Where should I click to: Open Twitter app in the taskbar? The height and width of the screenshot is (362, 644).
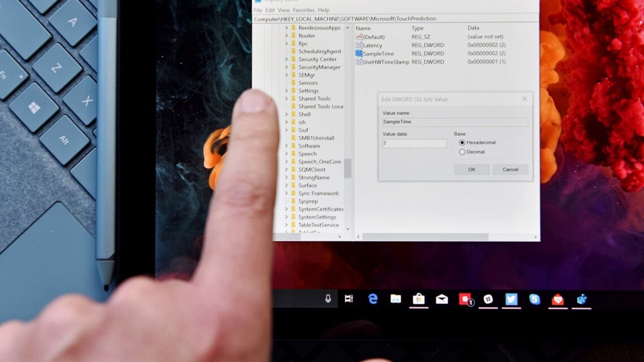pos(511,299)
